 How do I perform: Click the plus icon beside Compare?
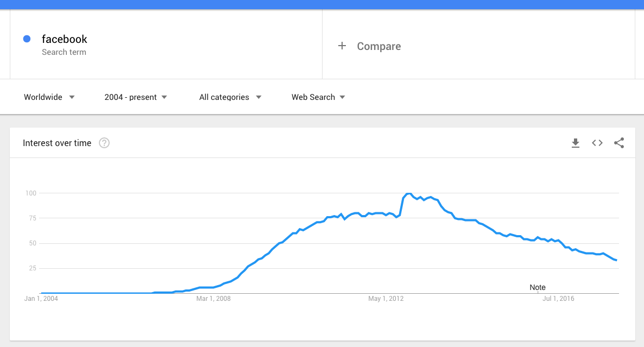[x=342, y=46]
